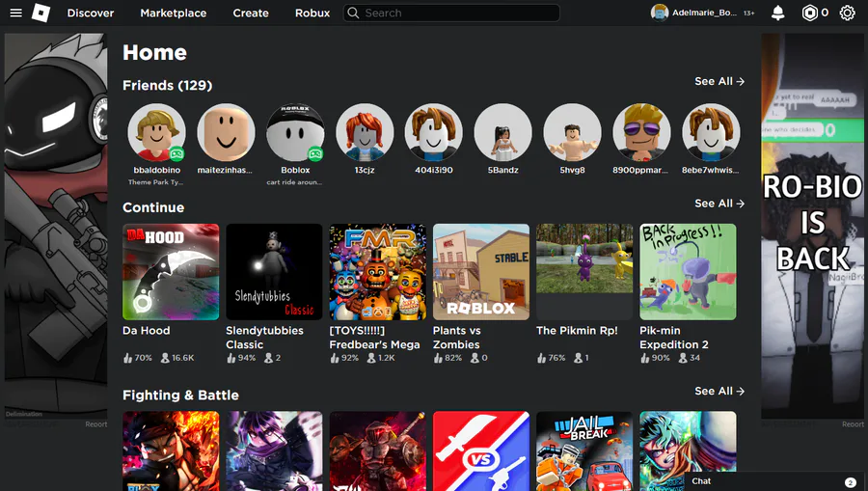Go to the Discover page
Viewport: 868px width, 491px height.
pyautogui.click(x=91, y=13)
